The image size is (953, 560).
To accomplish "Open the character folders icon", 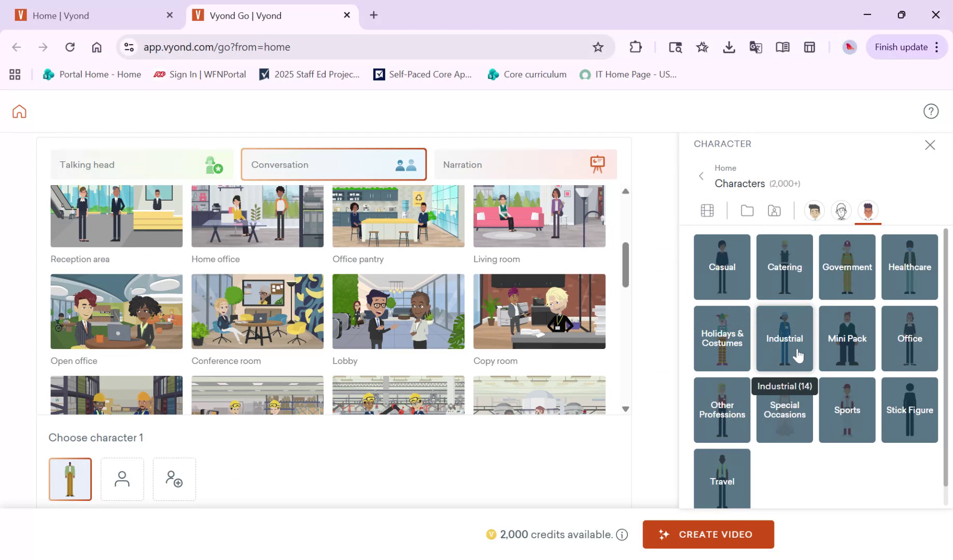I will point(747,211).
